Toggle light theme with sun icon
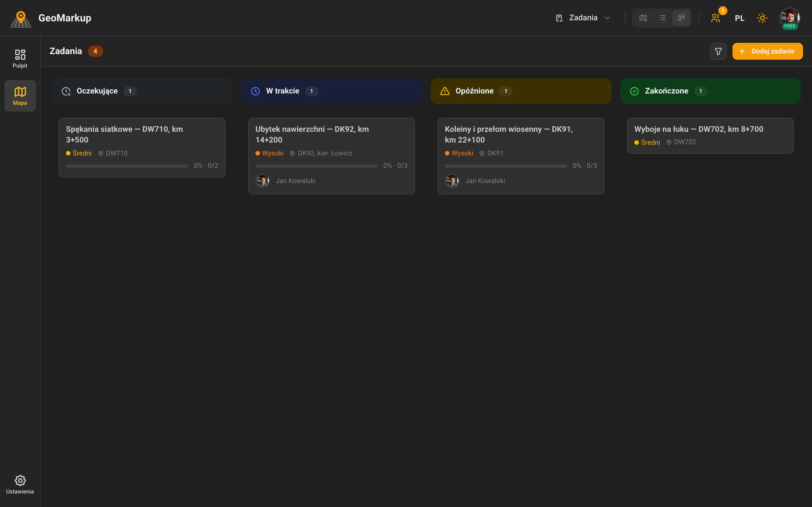Image resolution: width=812 pixels, height=507 pixels. [x=762, y=18]
